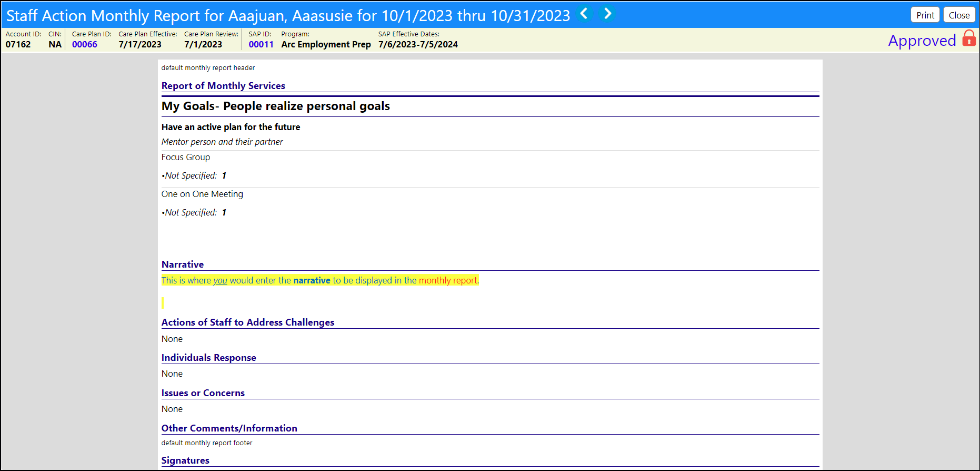Image resolution: width=980 pixels, height=471 pixels.
Task: Click 'Not Specified: 1' under Focus Group
Action: pyautogui.click(x=194, y=175)
